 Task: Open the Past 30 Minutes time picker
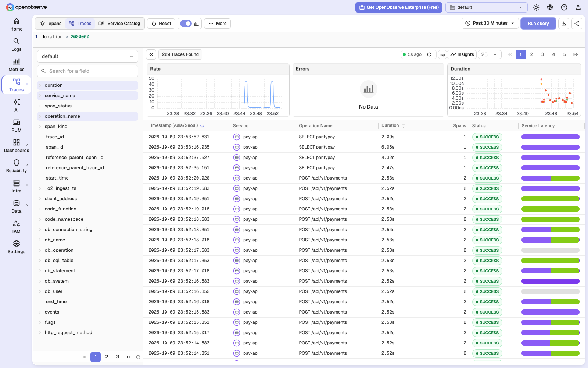[x=490, y=23]
